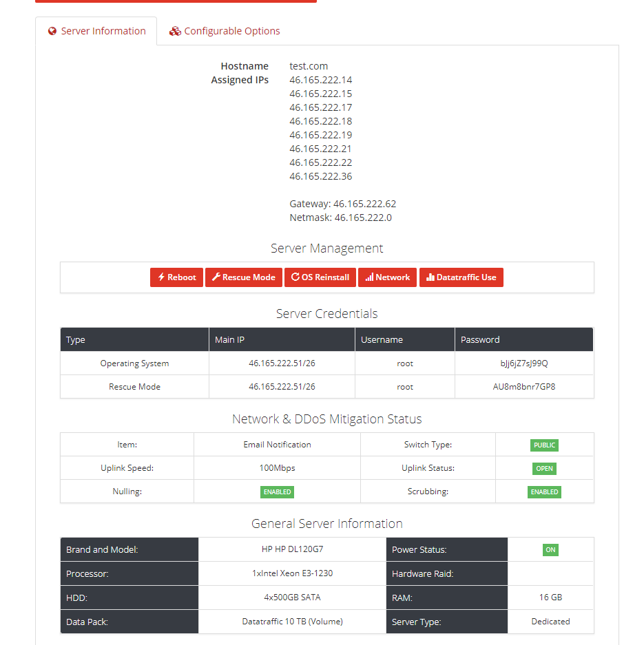Click the Scrubbing ENABLED badge
Viewport: 644px width, 645px height.
point(544,492)
